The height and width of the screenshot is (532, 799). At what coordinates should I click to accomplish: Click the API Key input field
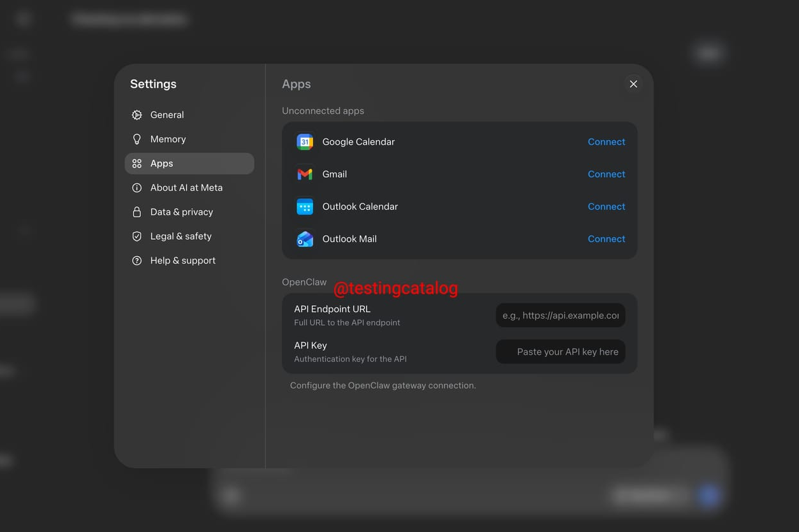click(560, 351)
